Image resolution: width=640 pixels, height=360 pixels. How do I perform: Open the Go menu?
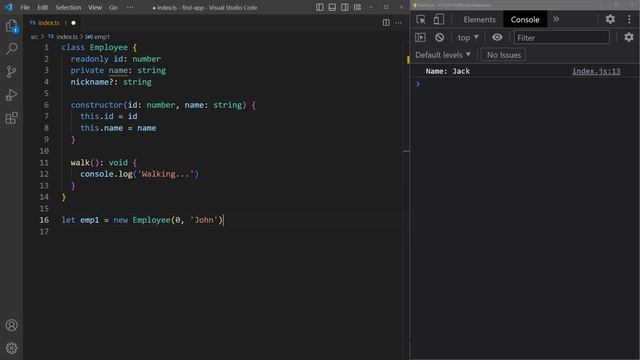[x=113, y=7]
